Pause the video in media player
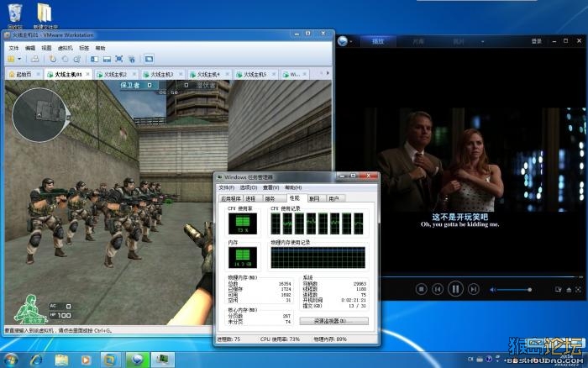 pos(455,289)
